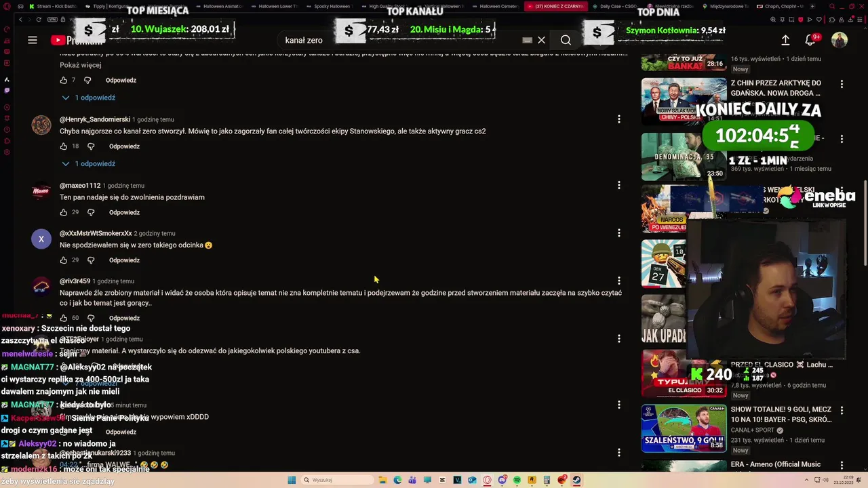Screen dimensions: 868x488
Task: Dislike the top comment with 7 likes
Action: click(x=87, y=80)
